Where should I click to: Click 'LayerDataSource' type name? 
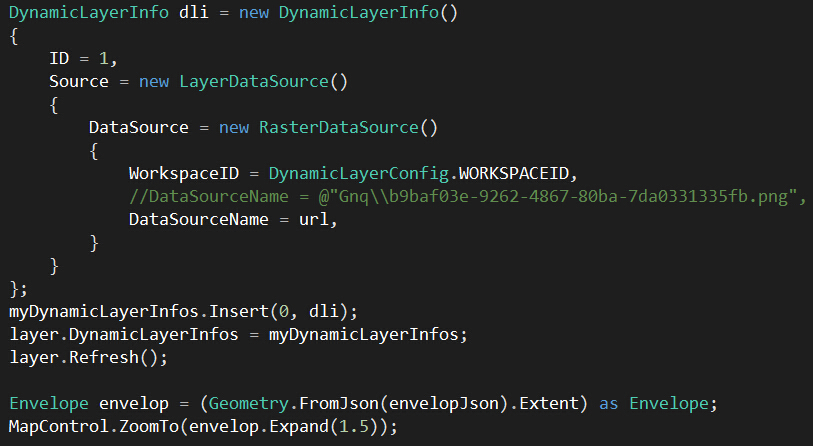click(254, 81)
